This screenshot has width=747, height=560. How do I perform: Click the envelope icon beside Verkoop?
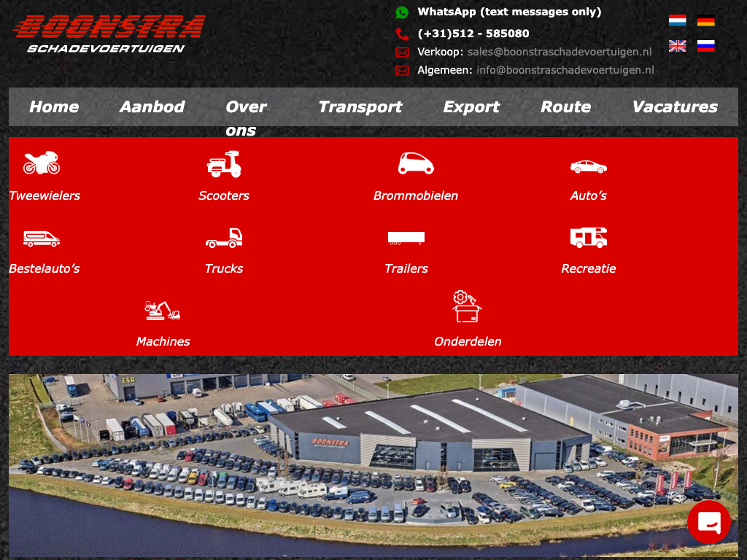402,52
